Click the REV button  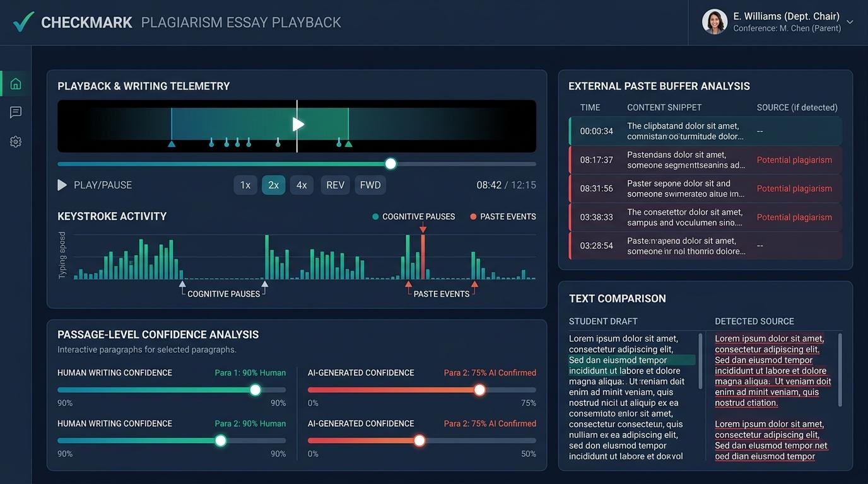[x=335, y=185]
